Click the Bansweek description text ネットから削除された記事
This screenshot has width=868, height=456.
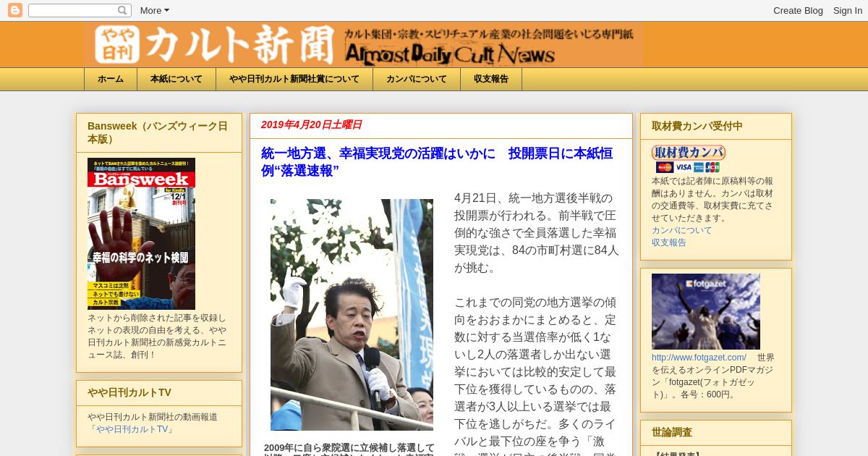tap(158, 337)
